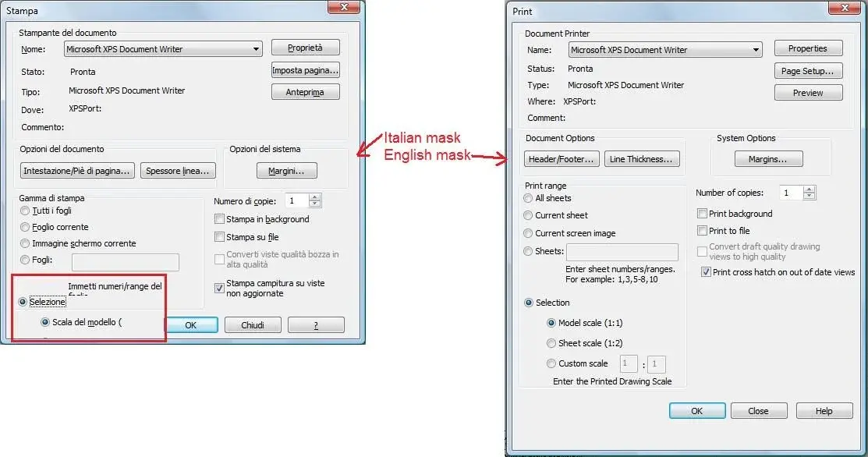Select Selezione radio option
This screenshot has height=457, width=868.
tap(23, 302)
